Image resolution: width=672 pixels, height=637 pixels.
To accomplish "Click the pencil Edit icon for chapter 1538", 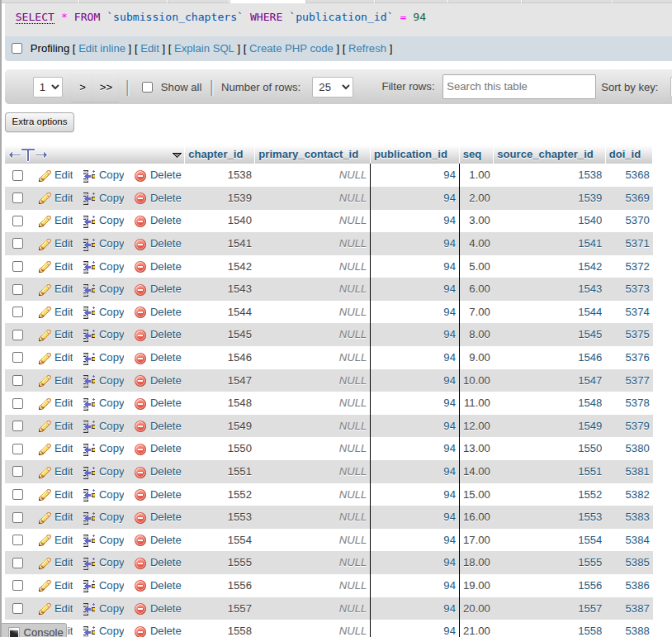I will 45,175.
